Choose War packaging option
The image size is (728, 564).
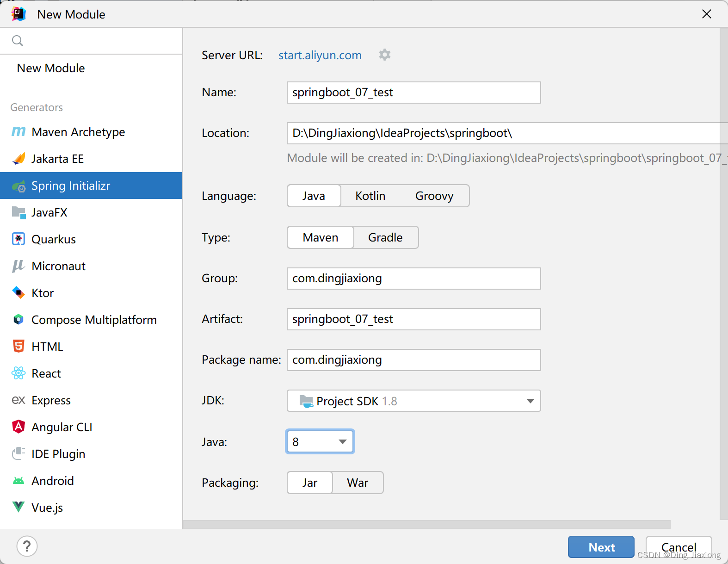point(358,483)
